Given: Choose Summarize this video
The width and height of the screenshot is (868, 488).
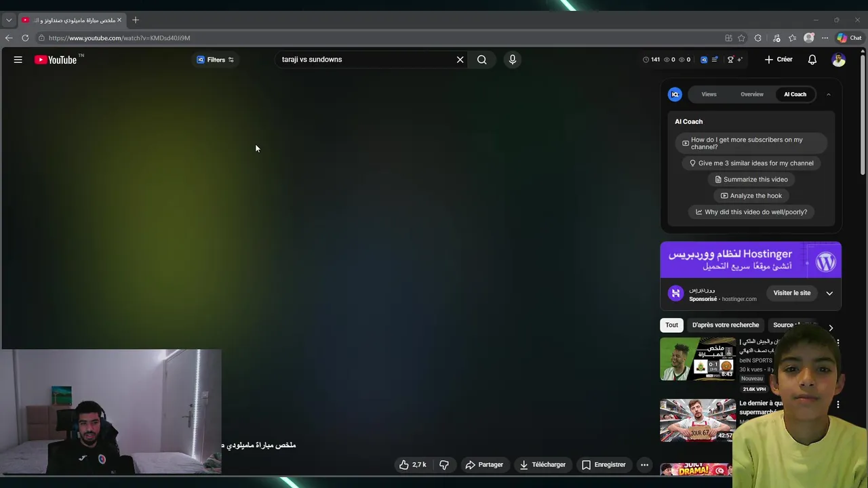Looking at the screenshot, I should click(751, 180).
